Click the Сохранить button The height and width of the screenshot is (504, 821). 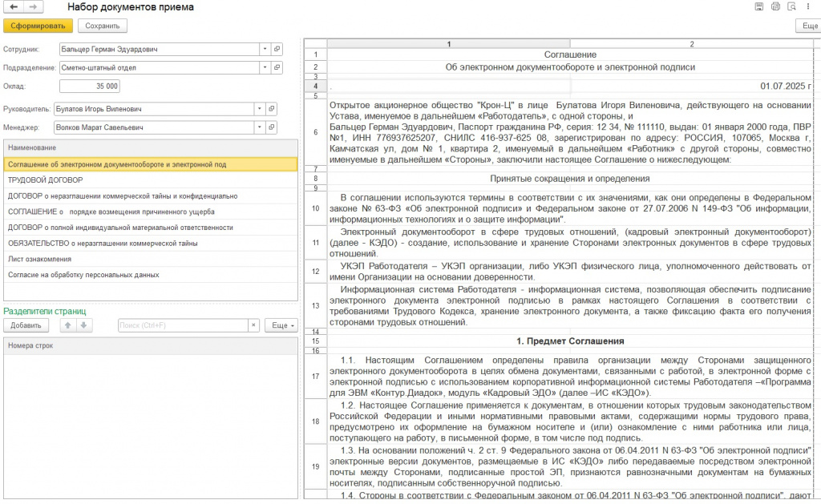(x=102, y=26)
